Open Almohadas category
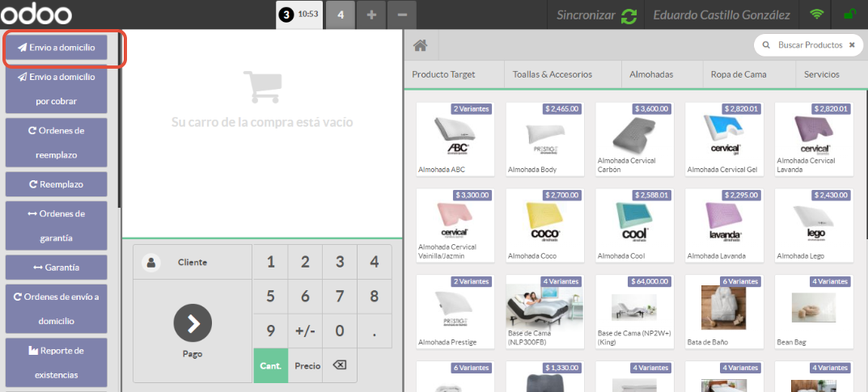Image resolution: width=868 pixels, height=392 pixels. [x=662, y=74]
